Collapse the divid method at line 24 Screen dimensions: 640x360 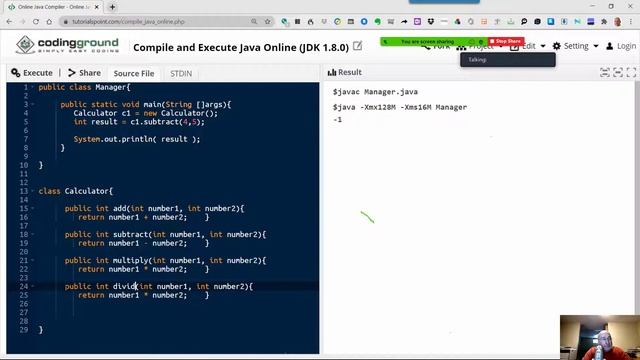pos(33,287)
